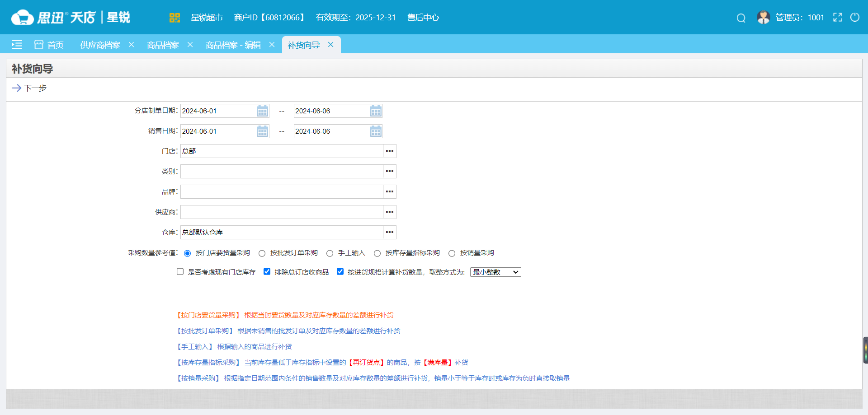Open the 仓库 selector with the ellipsis button

click(x=389, y=232)
